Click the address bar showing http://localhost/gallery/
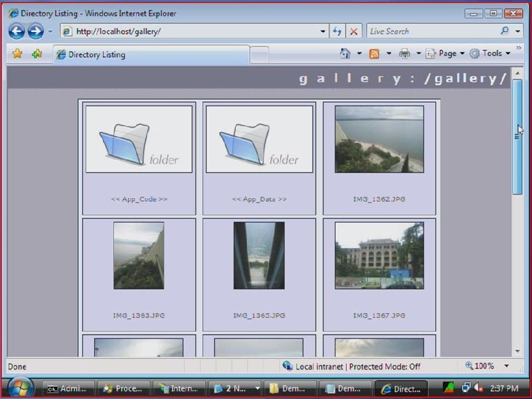Viewport: 532px width, 399px height. click(x=194, y=31)
